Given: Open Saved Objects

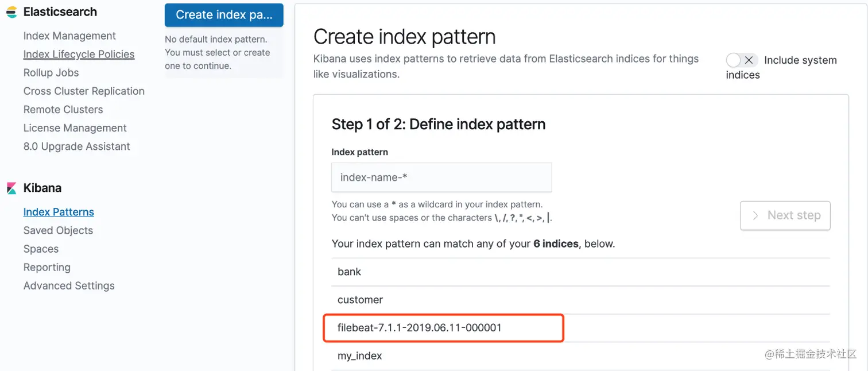Looking at the screenshot, I should tap(58, 230).
